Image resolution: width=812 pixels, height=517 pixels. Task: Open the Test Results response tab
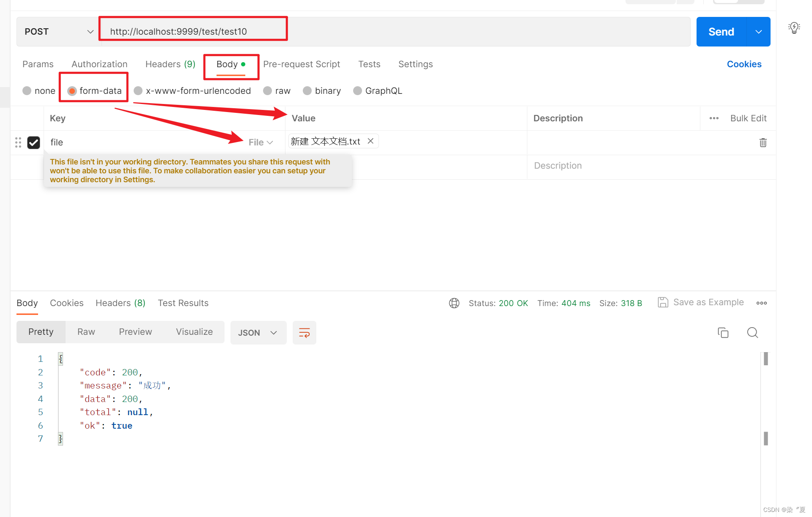pyautogui.click(x=183, y=303)
